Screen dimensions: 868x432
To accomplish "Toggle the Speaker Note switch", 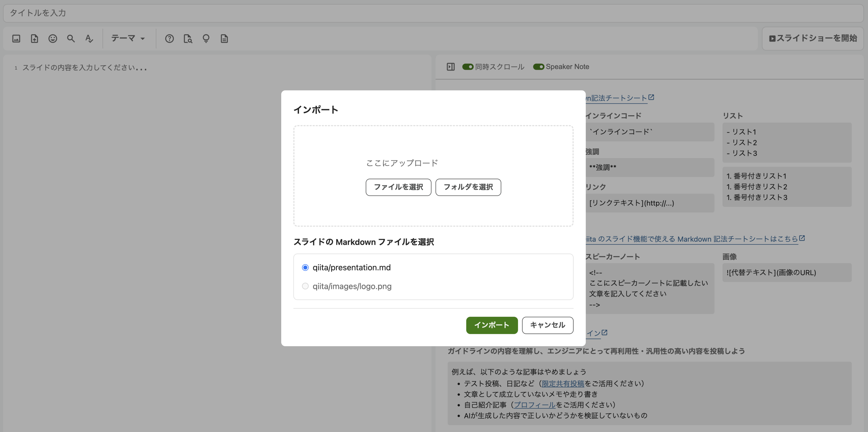I will [x=538, y=67].
